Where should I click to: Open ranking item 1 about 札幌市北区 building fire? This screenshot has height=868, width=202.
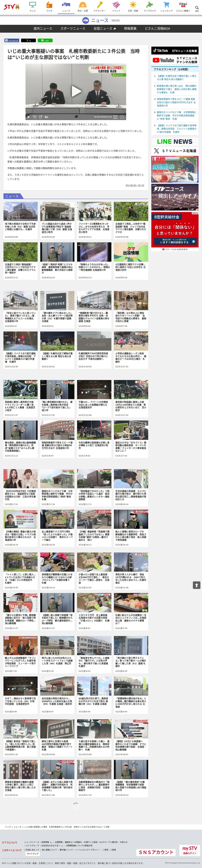176,78
